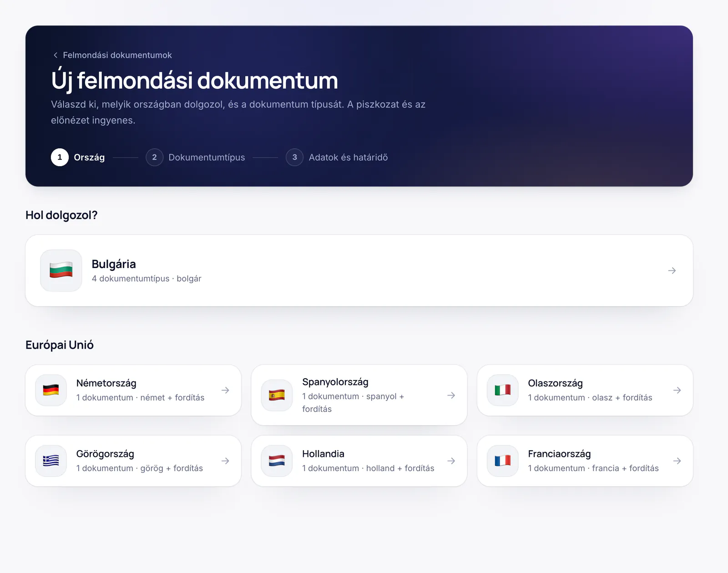Click the French flag icon
This screenshot has height=573, width=728.
coord(503,461)
